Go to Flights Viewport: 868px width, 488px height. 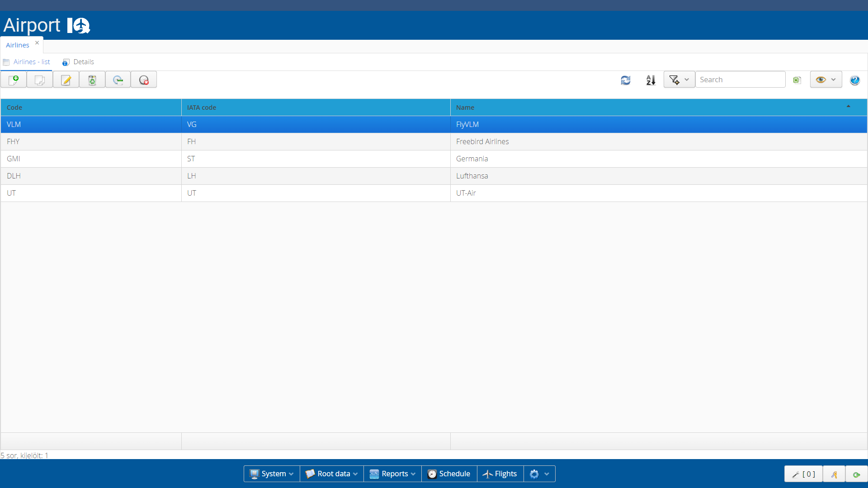(500, 474)
